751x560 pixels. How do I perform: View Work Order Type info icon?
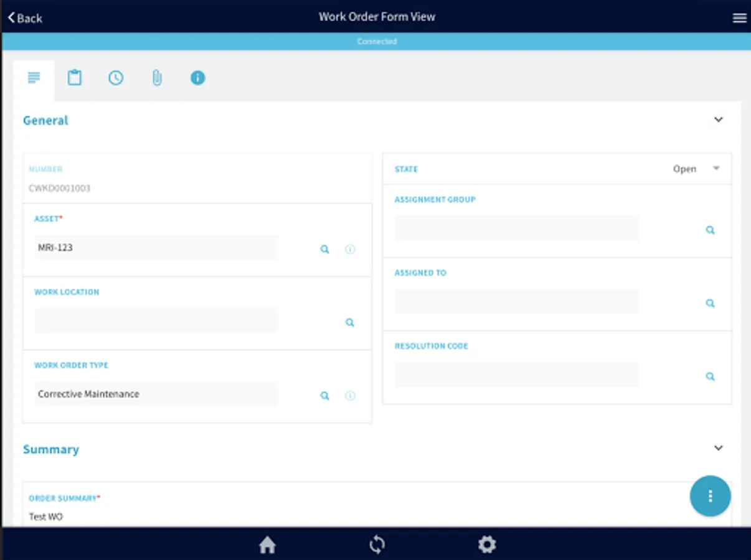(x=350, y=396)
